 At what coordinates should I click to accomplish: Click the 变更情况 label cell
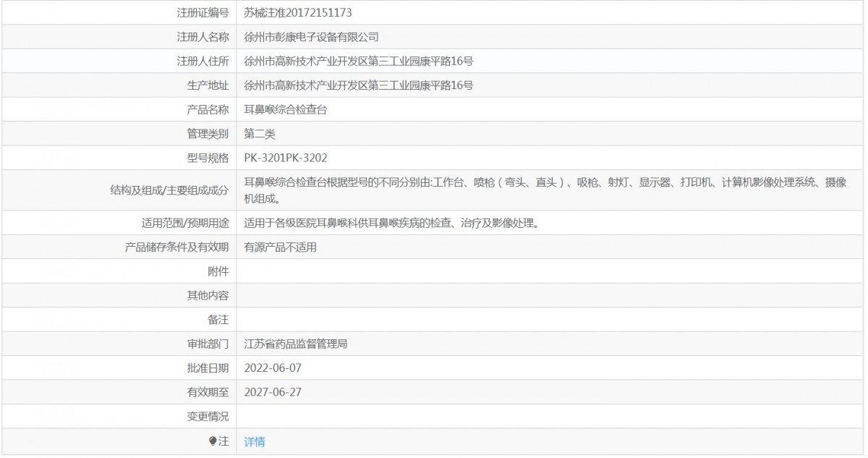tap(119, 417)
